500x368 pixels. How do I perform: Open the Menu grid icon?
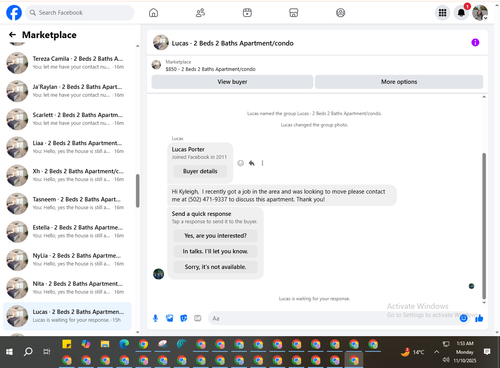click(442, 13)
